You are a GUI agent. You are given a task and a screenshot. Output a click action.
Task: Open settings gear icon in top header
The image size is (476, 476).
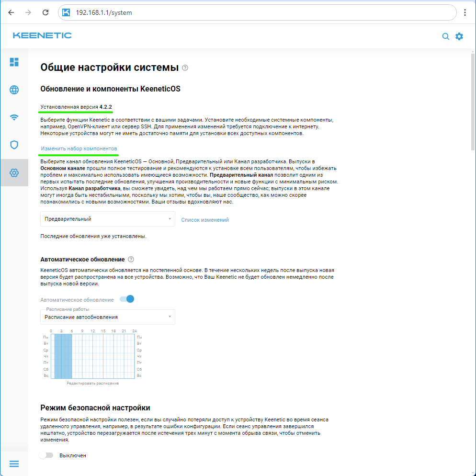click(x=459, y=36)
